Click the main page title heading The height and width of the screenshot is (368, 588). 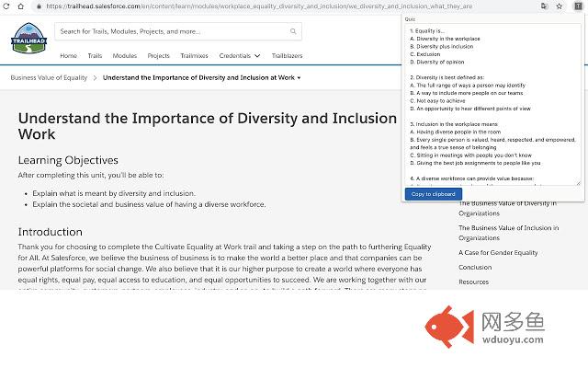click(x=208, y=126)
